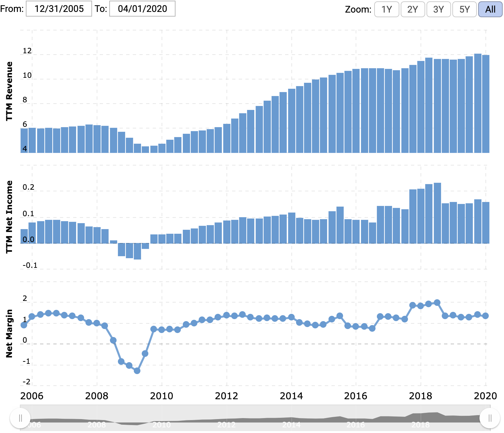Choose the 5Y zoom range
504x433 pixels.
click(465, 9)
